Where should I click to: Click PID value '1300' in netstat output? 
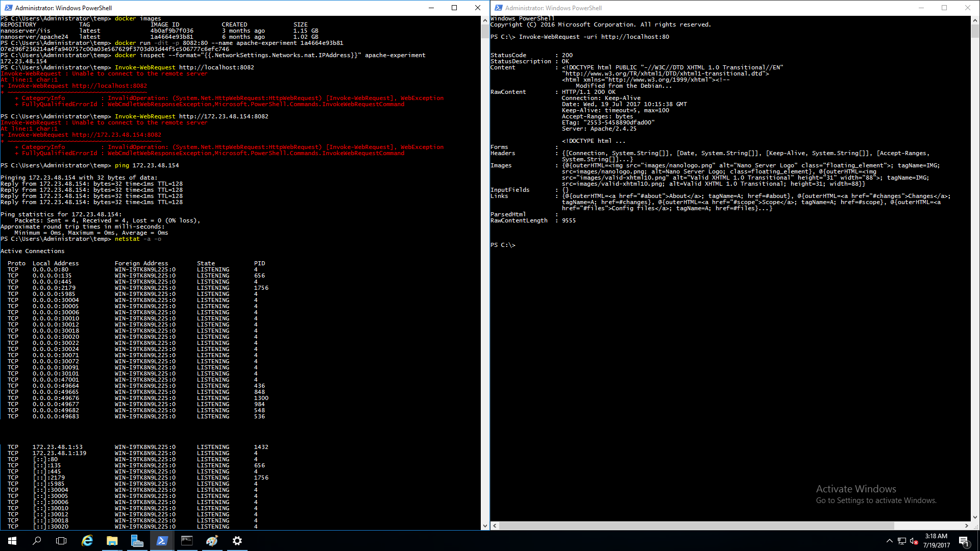click(261, 398)
